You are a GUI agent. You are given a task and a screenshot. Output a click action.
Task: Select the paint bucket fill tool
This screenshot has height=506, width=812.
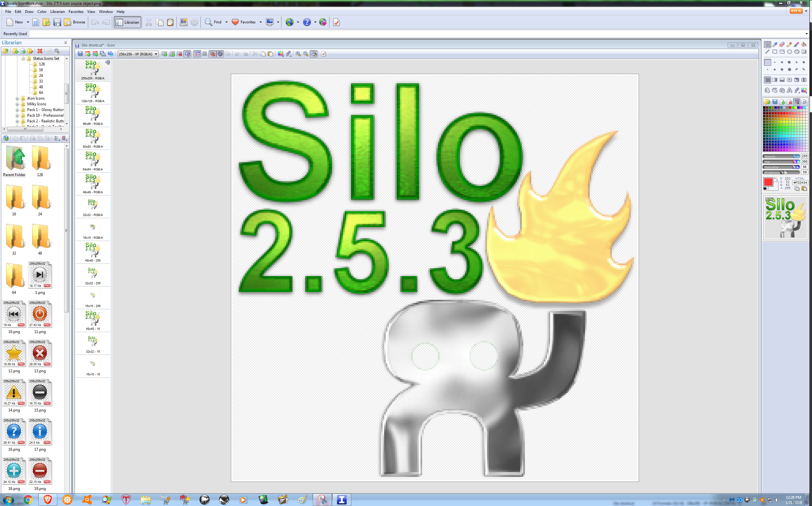pos(804,45)
